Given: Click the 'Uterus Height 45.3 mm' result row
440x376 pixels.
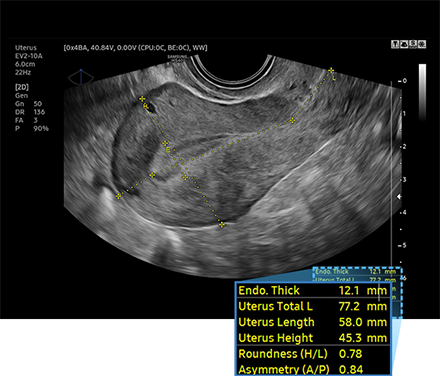Looking at the screenshot, I should (313, 338).
